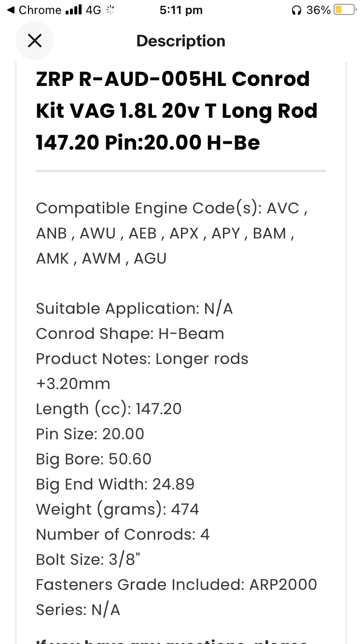Tap the Weight (grams): 474 line

tap(117, 509)
